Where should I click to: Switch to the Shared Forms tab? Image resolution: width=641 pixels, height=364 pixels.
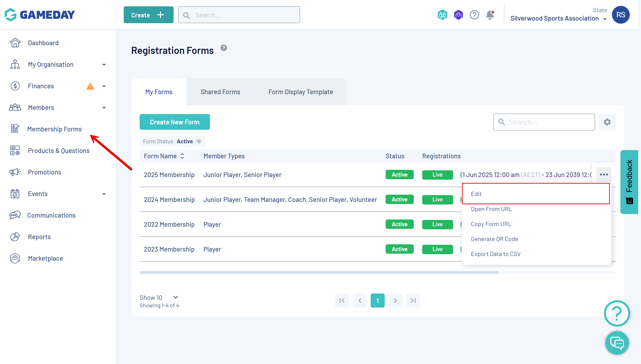pos(220,92)
